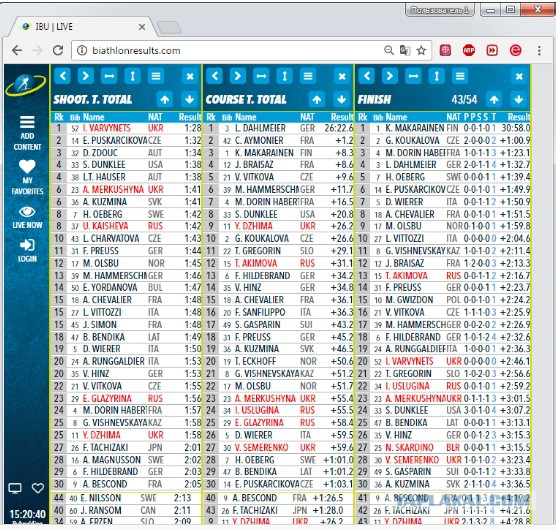Go to next Shoot. T. Total result with down arrow

point(189,100)
